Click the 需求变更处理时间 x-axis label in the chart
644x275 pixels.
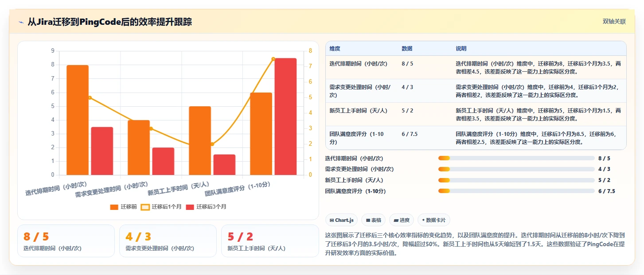112,189
